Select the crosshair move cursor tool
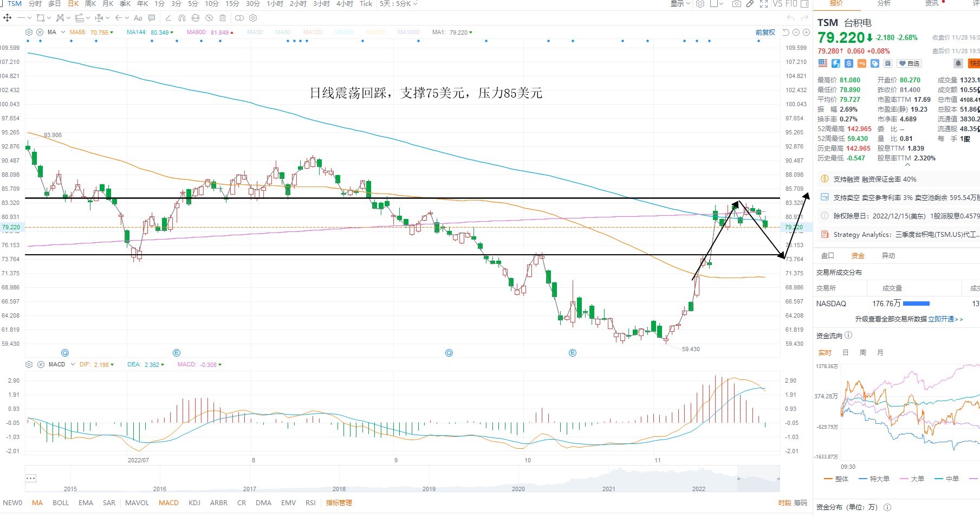This screenshot has width=980, height=516. [7, 18]
